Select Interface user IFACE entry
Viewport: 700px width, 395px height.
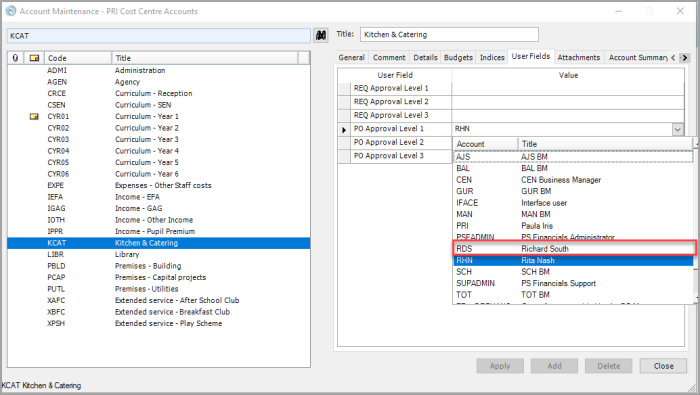[x=574, y=203]
